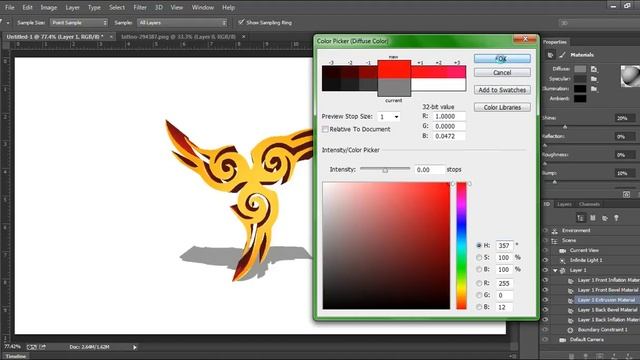Click the Ambient color swatch
This screenshot has width=640, height=360.
click(x=580, y=98)
